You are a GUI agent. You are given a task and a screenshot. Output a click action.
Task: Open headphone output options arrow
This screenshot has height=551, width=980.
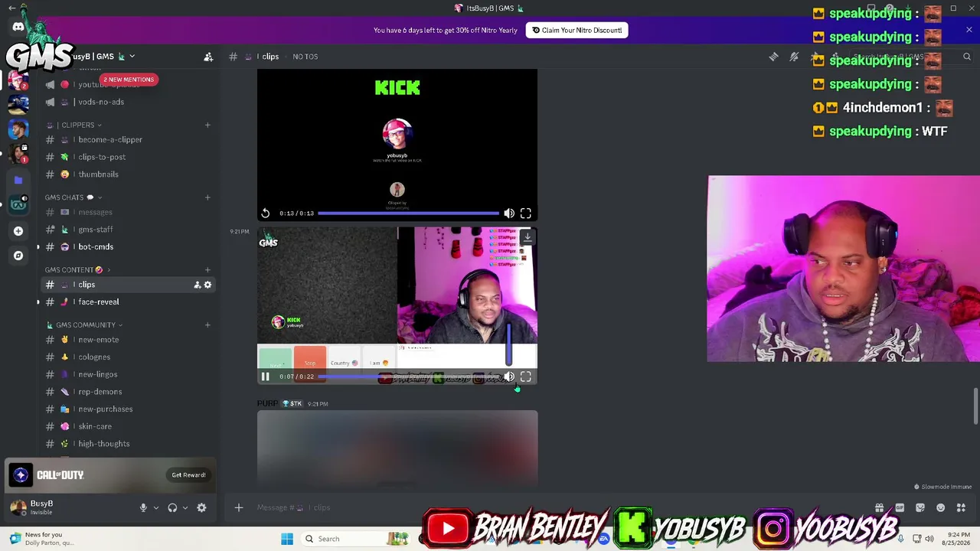click(185, 507)
